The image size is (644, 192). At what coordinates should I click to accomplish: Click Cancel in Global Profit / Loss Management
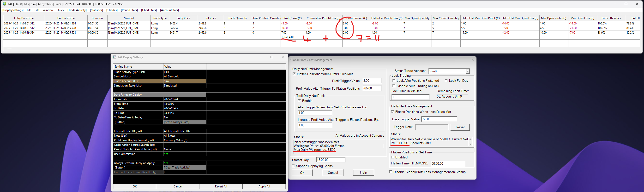click(x=333, y=173)
